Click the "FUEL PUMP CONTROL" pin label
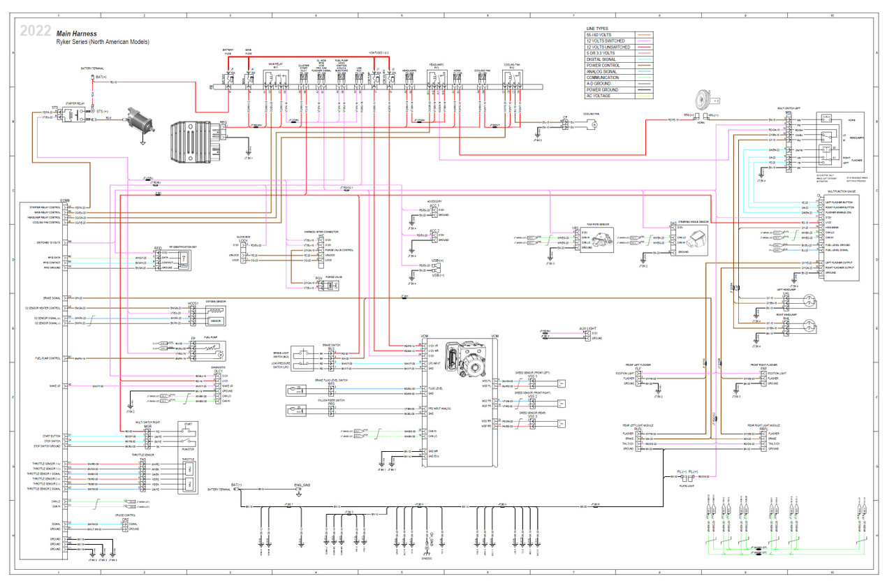This screenshot has height=588, width=894. (47, 358)
